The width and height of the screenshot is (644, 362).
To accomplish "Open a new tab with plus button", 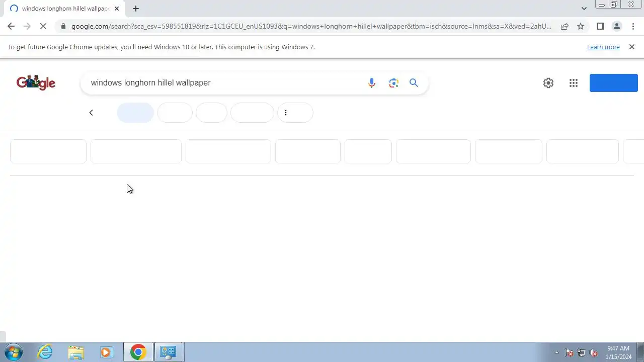I will point(136,9).
